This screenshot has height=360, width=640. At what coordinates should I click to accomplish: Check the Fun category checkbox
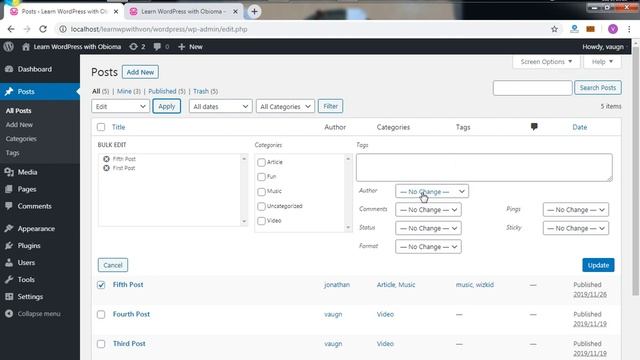tap(261, 177)
